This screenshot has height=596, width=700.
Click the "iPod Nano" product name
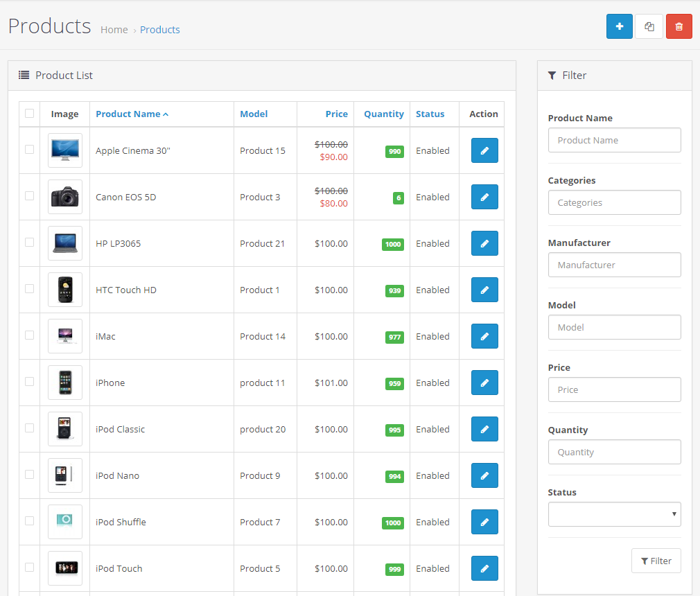tap(117, 476)
